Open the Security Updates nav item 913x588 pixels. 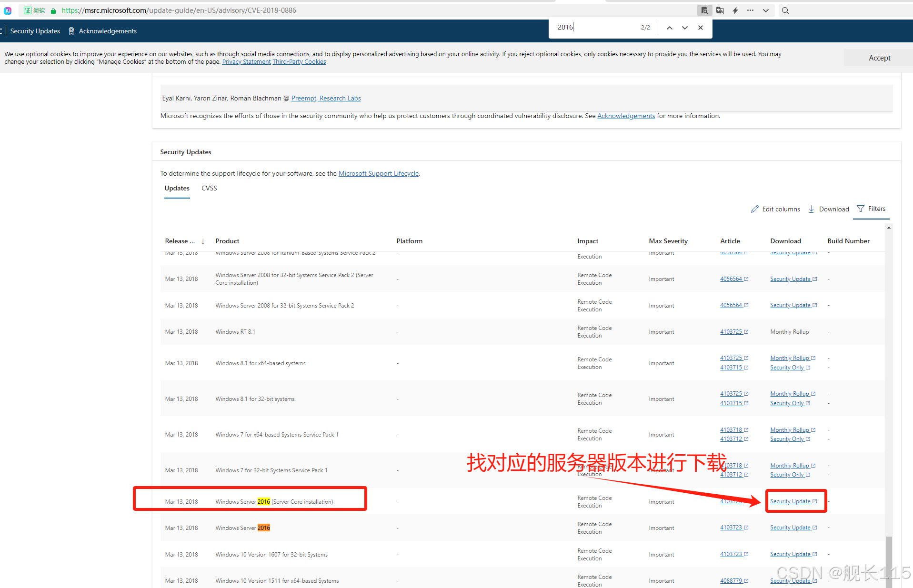click(x=35, y=31)
